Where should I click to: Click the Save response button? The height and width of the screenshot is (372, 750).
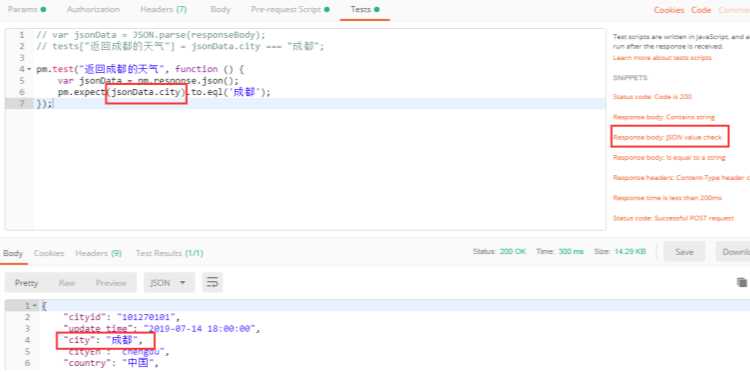pos(684,252)
